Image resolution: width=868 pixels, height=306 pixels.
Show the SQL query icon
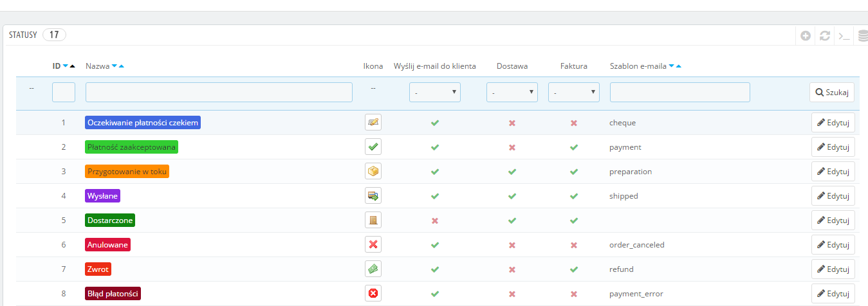tap(844, 36)
